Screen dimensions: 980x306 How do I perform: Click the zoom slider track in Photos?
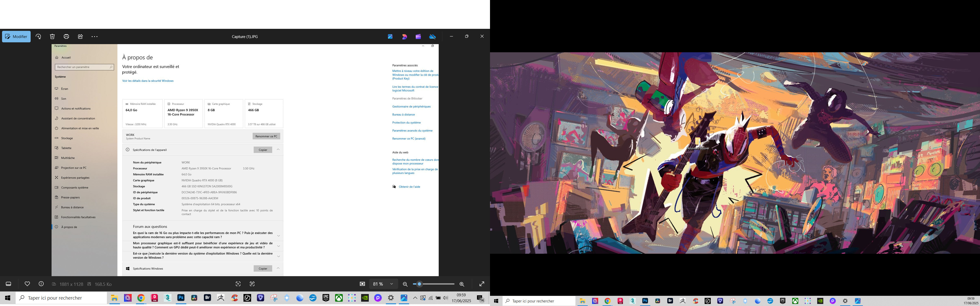434,284
